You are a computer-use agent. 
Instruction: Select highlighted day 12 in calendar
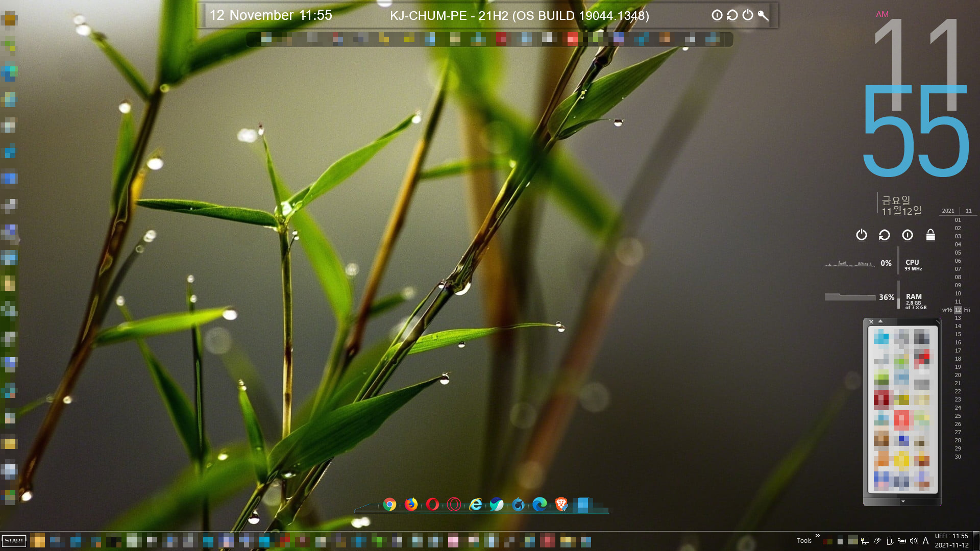pyautogui.click(x=958, y=310)
